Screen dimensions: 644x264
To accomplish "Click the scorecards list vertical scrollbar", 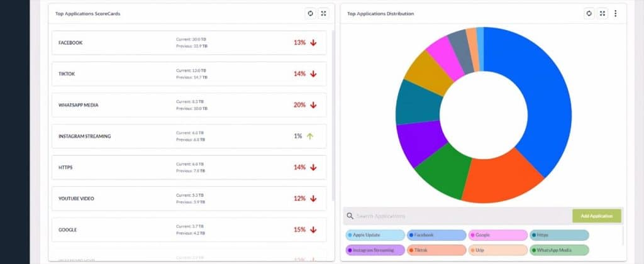I will [333, 115].
